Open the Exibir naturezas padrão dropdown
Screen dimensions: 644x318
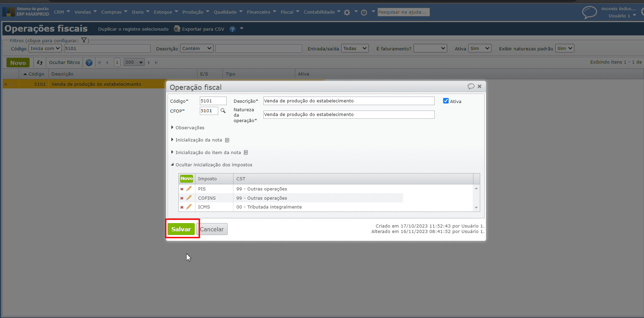point(564,49)
